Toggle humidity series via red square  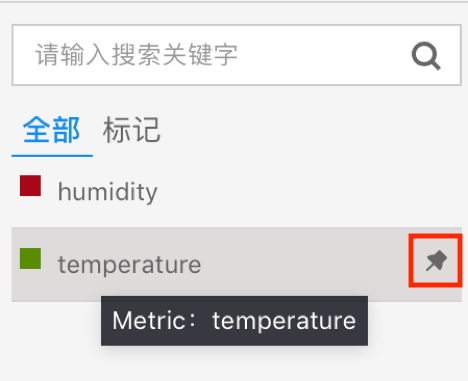30,186
